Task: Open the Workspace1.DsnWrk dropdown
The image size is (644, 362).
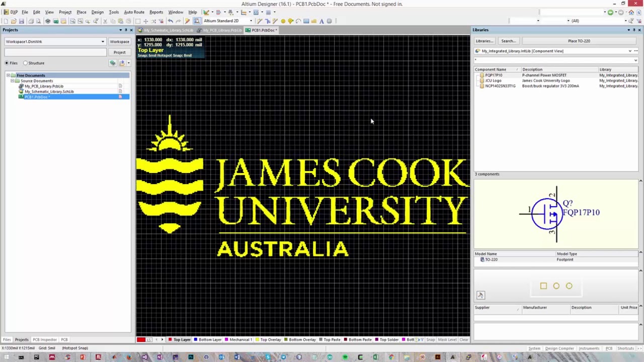Action: 103,42
